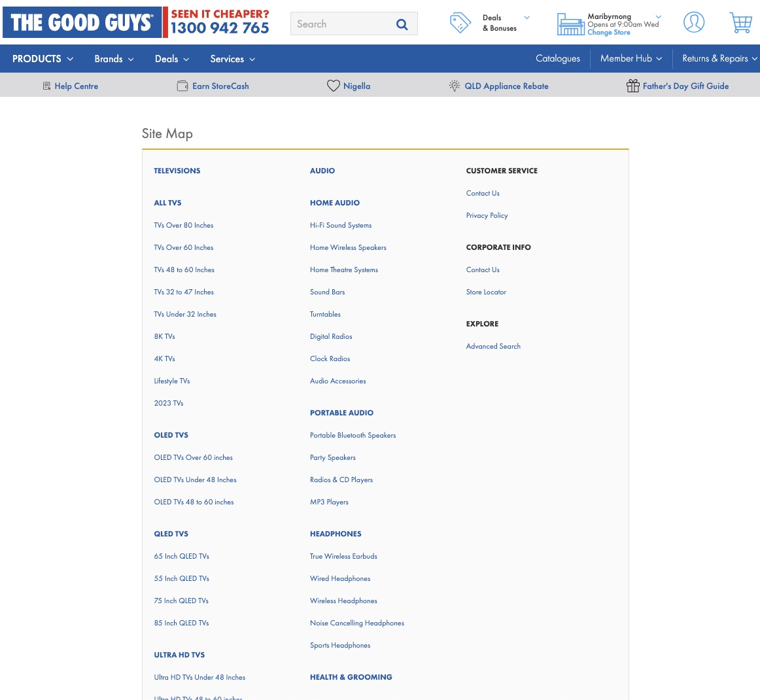Click the Deals & Bonuses tag icon
760x700 pixels.
point(460,23)
